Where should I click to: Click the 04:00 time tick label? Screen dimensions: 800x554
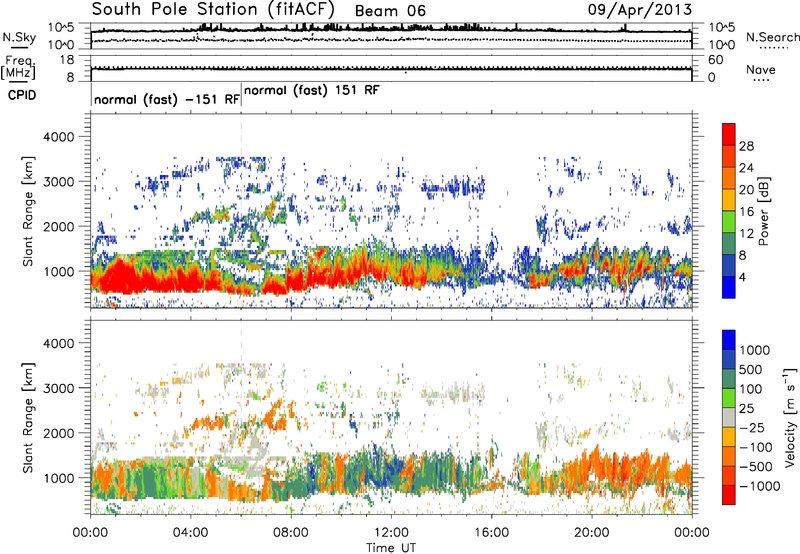(x=190, y=533)
